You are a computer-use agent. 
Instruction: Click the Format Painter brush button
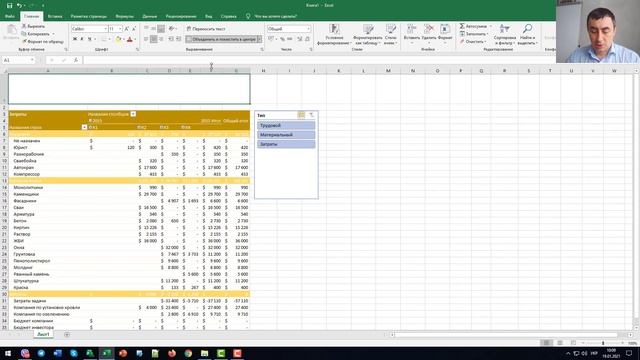coord(43,42)
